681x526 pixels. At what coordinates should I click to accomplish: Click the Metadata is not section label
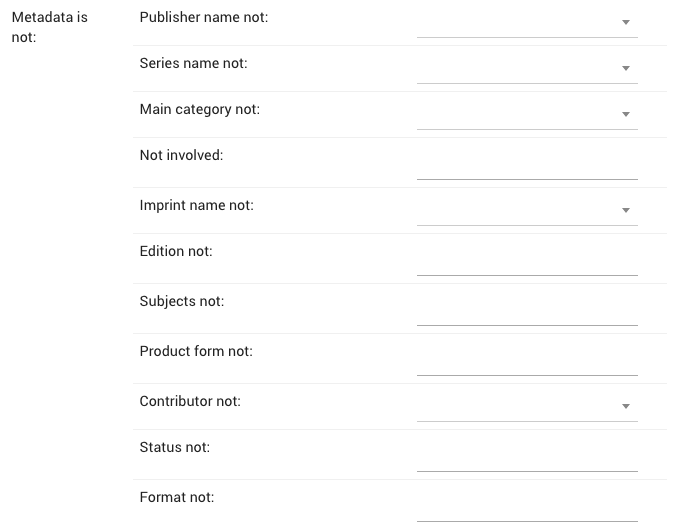(x=49, y=27)
